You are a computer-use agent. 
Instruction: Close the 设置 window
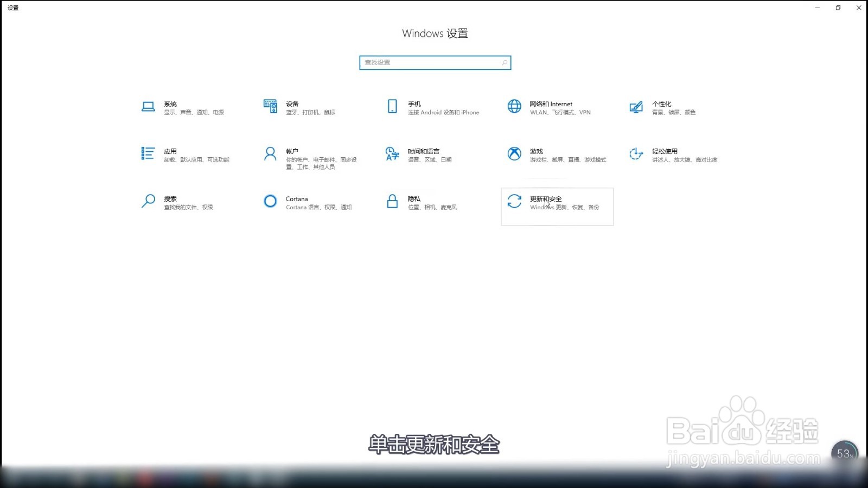click(859, 8)
